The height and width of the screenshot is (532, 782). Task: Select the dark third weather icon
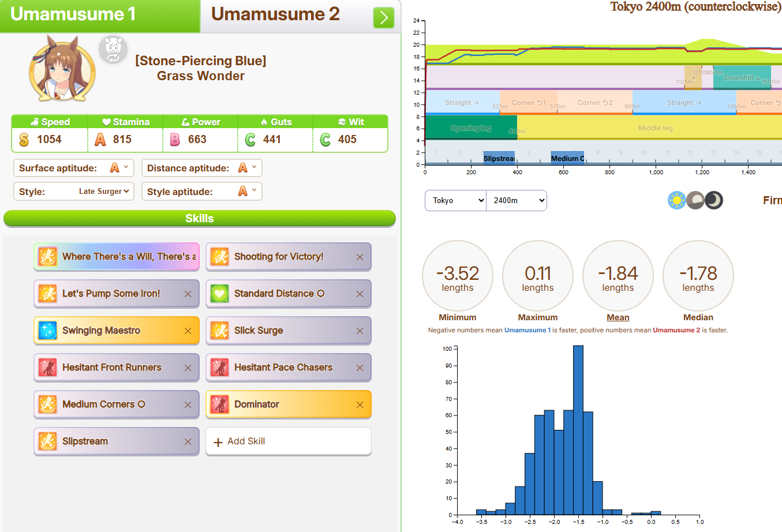tap(714, 200)
